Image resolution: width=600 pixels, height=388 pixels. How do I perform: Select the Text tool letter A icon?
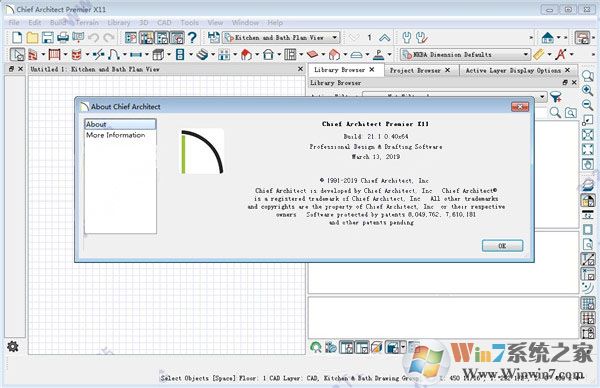pyautogui.click(x=561, y=54)
